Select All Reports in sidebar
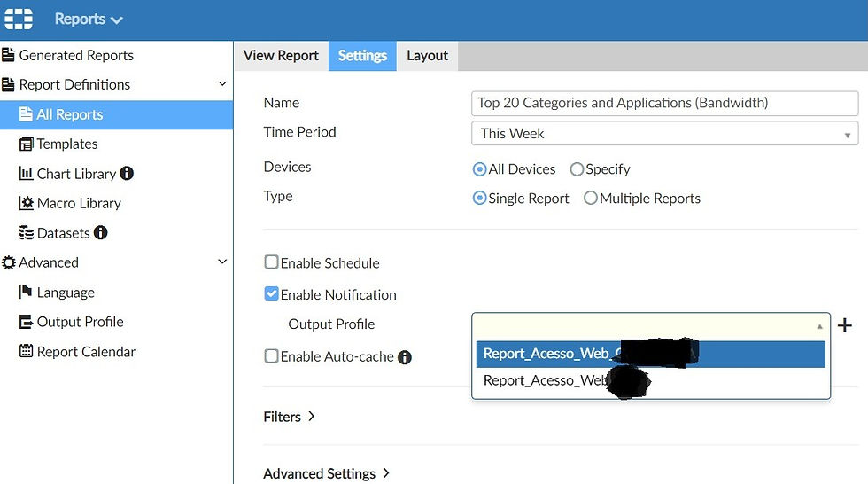 tap(116, 114)
